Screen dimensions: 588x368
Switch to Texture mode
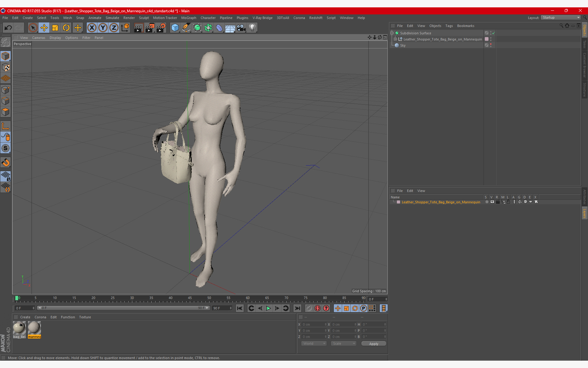tap(6, 67)
